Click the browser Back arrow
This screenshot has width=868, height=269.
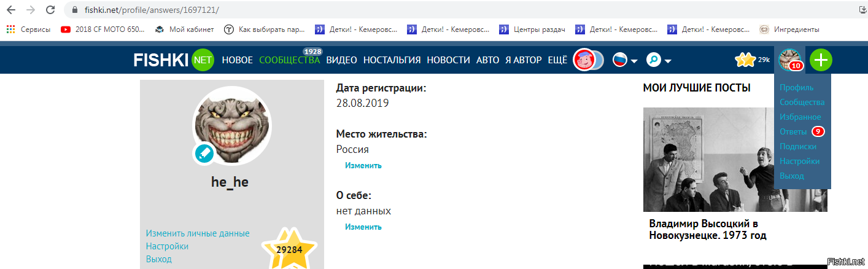pyautogui.click(x=10, y=10)
